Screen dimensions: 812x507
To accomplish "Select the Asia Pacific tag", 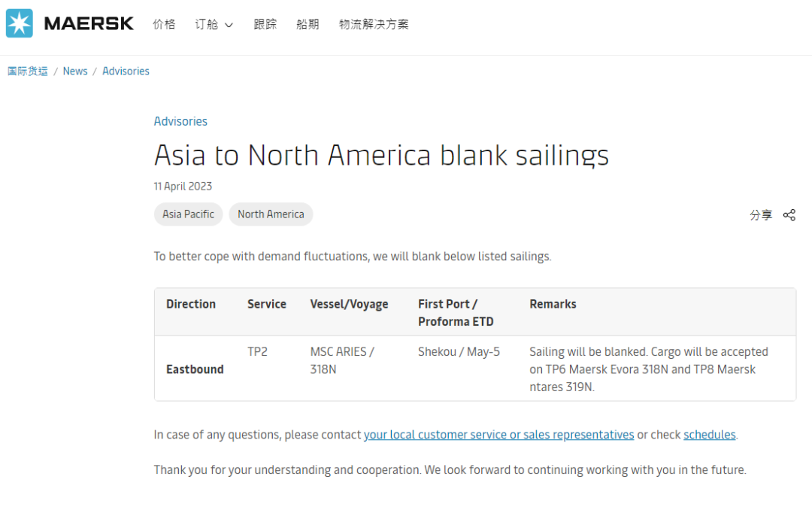I will point(188,214).
